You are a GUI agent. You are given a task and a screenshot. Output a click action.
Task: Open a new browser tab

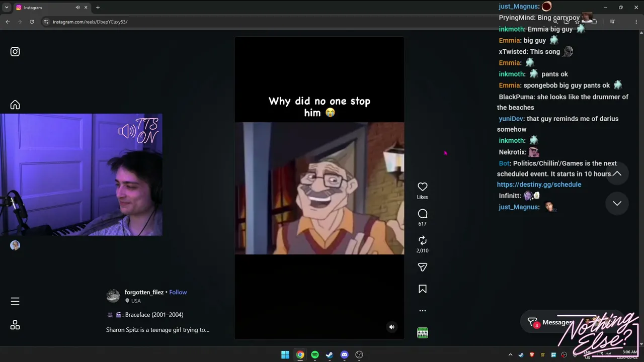click(98, 8)
